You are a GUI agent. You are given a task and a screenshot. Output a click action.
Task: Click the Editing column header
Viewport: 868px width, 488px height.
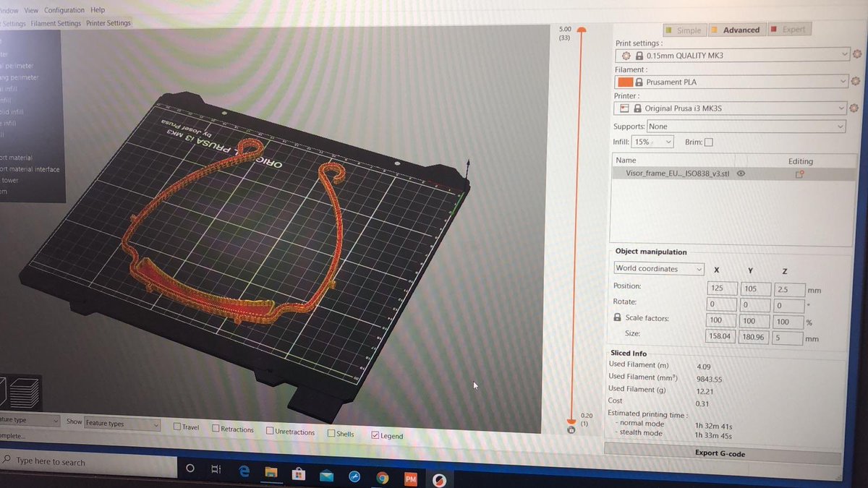801,161
